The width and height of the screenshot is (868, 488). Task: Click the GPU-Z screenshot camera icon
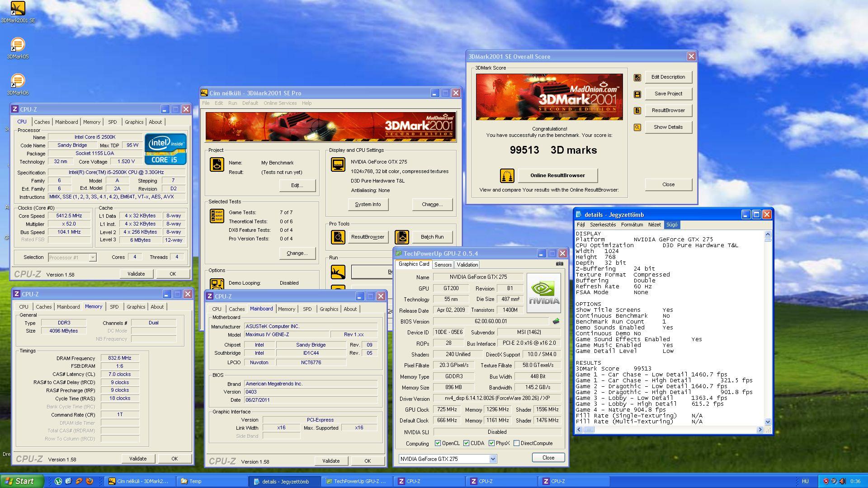tap(559, 264)
